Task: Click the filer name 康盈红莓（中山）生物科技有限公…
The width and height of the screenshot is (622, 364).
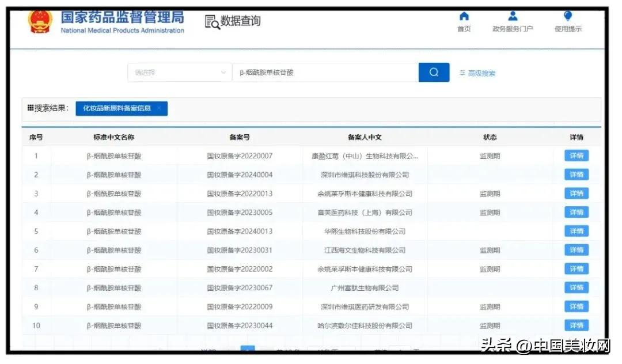Action: [365, 156]
